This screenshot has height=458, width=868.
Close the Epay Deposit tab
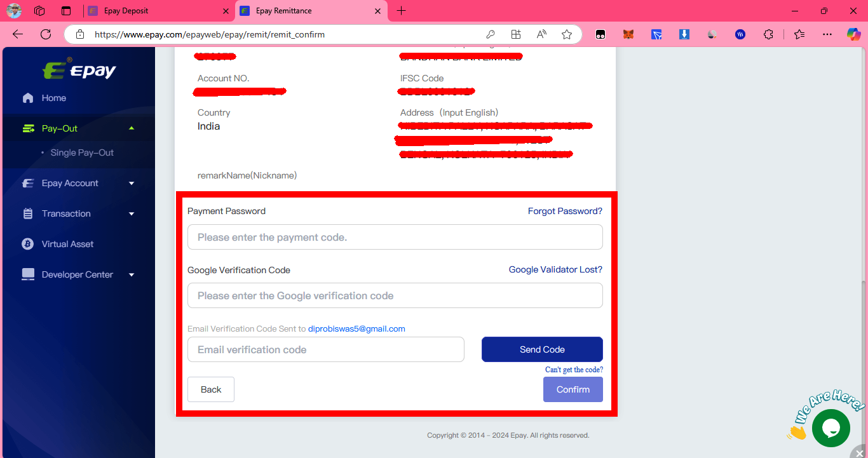click(x=226, y=11)
